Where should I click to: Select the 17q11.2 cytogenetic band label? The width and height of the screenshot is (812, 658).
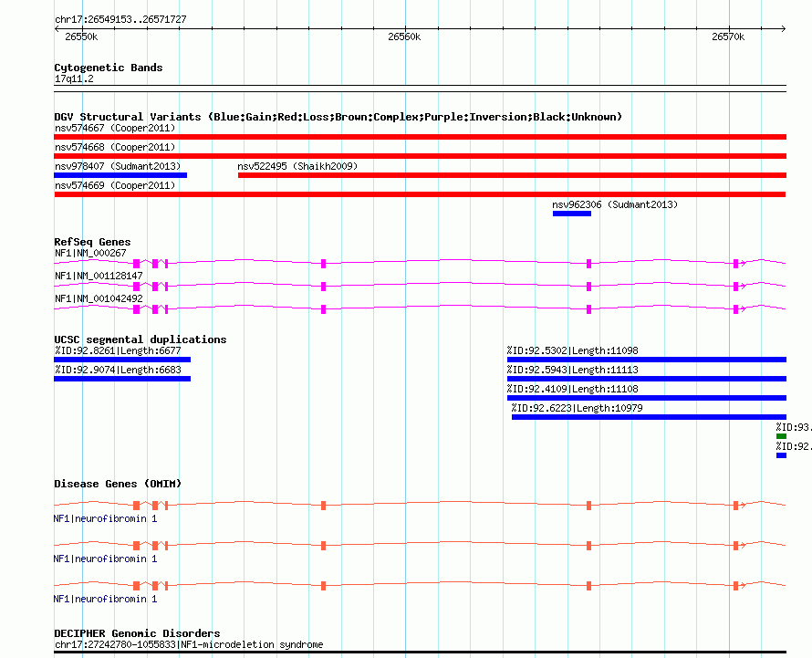(74, 78)
